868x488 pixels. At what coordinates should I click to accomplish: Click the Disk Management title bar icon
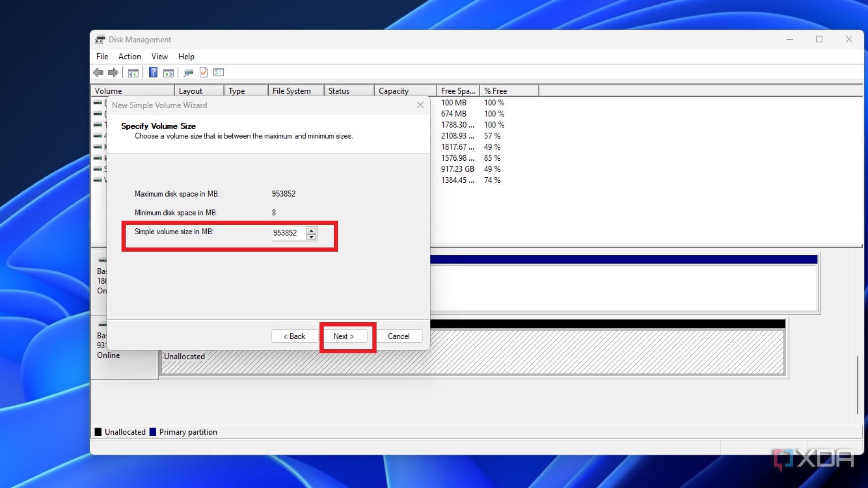tap(100, 40)
